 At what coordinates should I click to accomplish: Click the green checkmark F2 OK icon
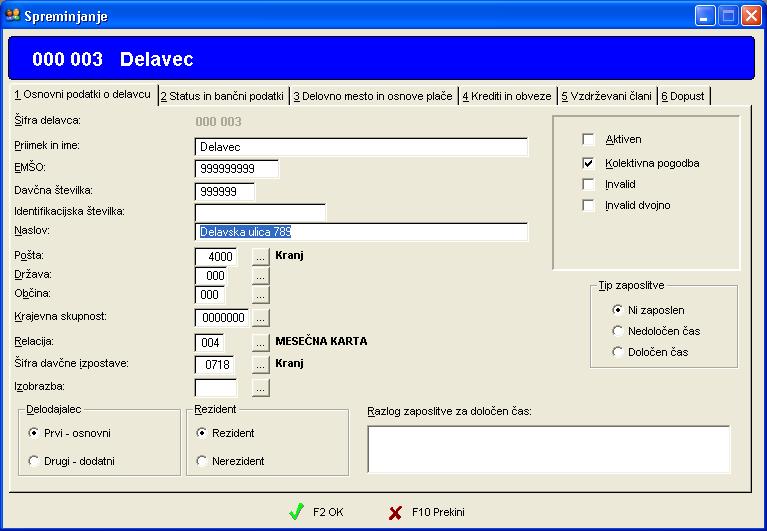296,512
